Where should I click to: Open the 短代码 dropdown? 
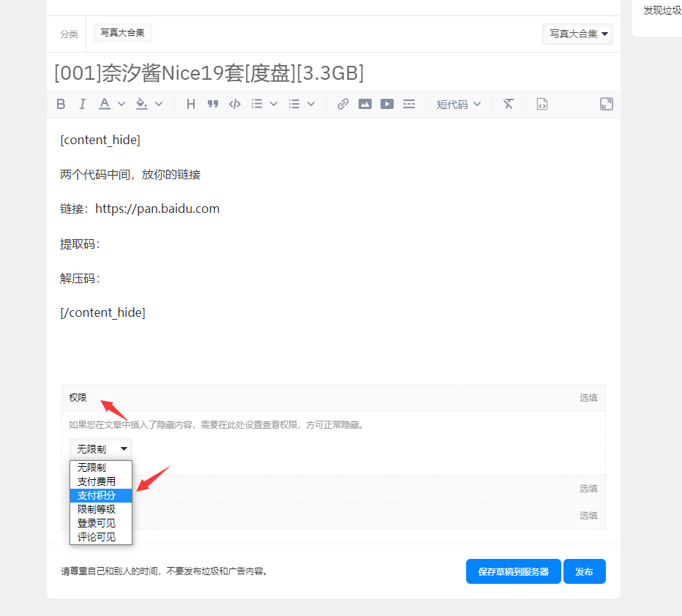pos(458,104)
